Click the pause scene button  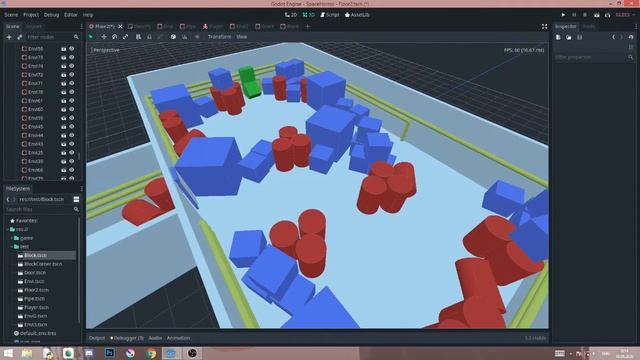tap(574, 15)
